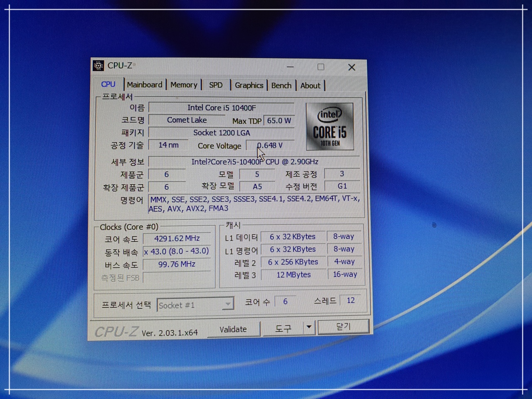Click the L1 명령어 row's 6 x 32 KBytes value
This screenshot has width=532, height=399.
[x=293, y=249]
